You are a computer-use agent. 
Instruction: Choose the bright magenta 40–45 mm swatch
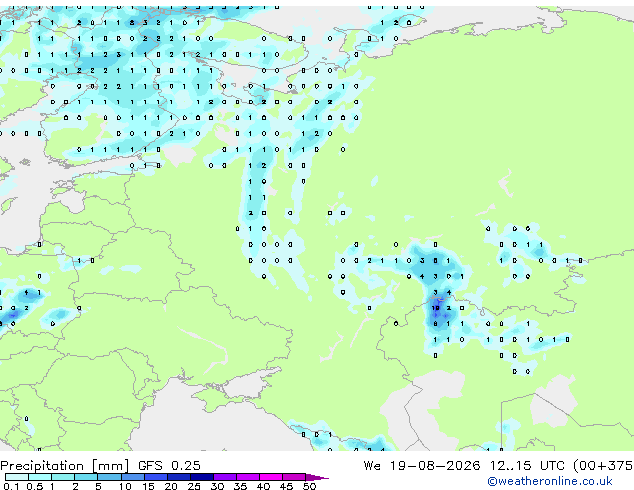[x=271, y=477]
